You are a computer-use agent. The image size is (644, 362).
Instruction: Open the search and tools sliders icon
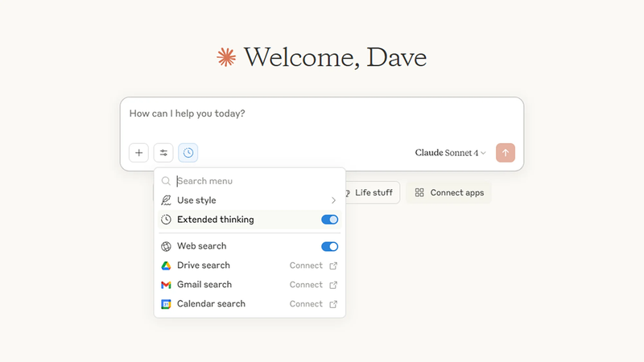[163, 153]
